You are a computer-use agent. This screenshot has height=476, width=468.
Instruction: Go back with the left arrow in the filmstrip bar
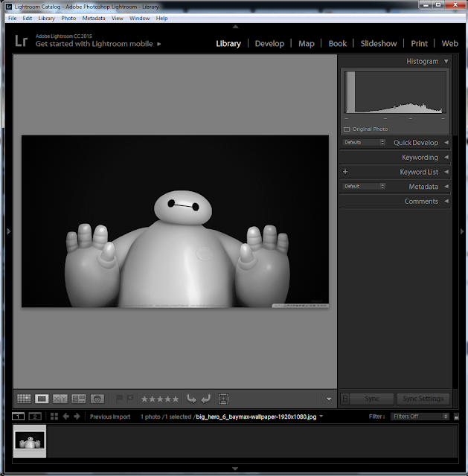point(65,416)
